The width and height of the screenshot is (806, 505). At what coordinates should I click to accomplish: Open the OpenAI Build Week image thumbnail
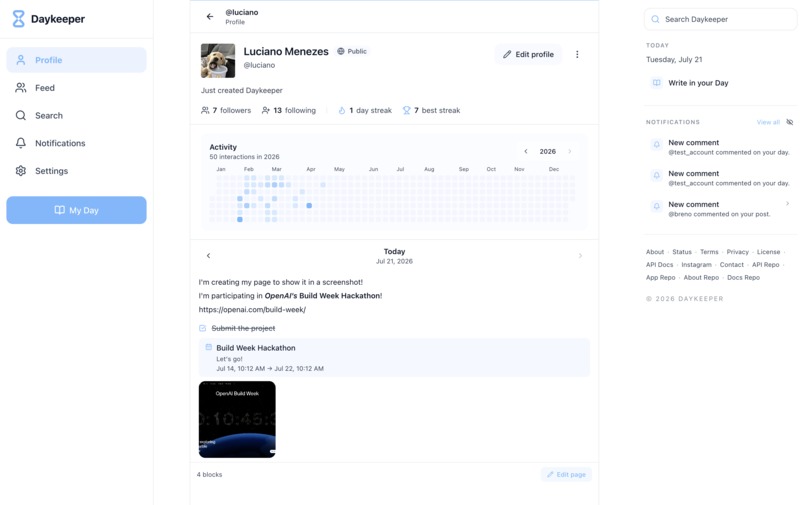click(237, 420)
